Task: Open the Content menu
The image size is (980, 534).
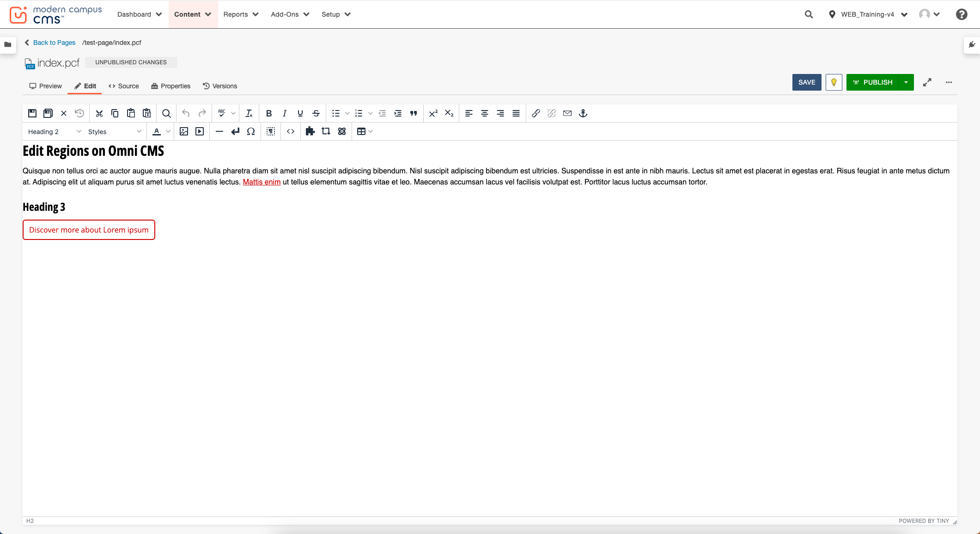Action: (x=193, y=14)
